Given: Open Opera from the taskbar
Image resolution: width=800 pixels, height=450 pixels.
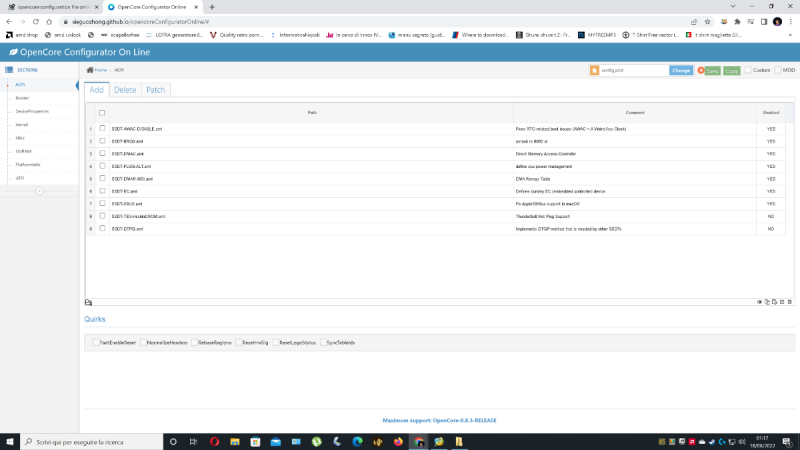Looking at the screenshot, I should 214,442.
